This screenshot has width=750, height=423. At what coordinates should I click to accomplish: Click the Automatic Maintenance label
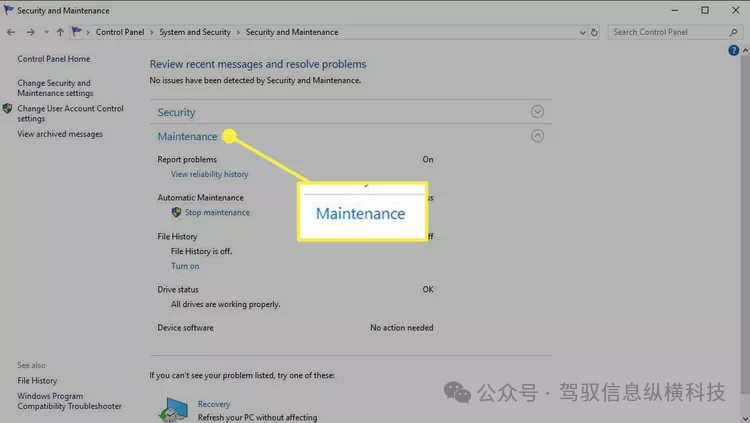pos(200,198)
